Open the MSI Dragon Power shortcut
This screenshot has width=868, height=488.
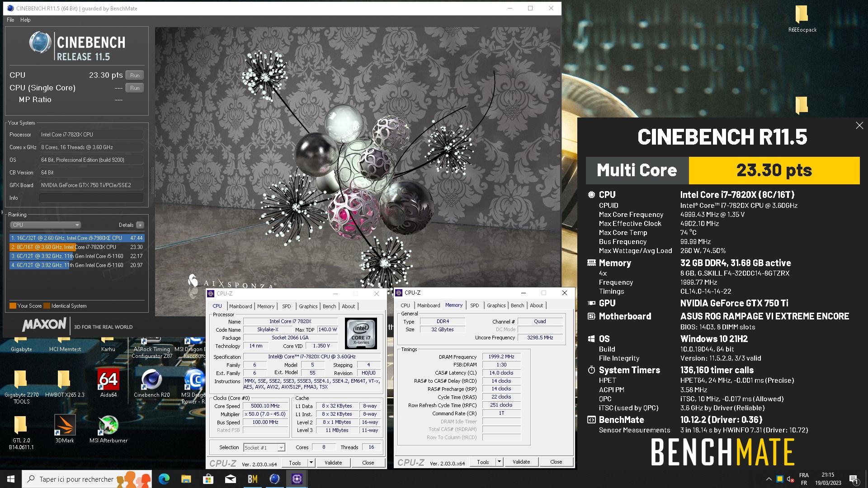(193, 386)
